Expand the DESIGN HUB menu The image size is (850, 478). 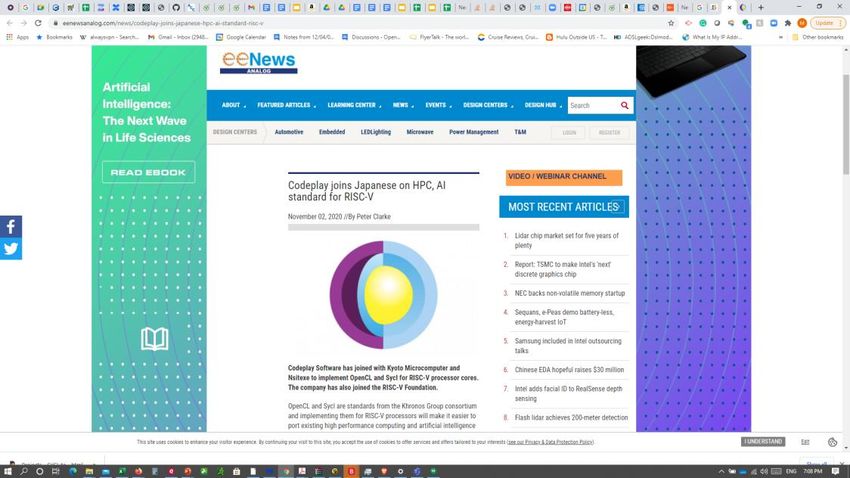(543, 105)
